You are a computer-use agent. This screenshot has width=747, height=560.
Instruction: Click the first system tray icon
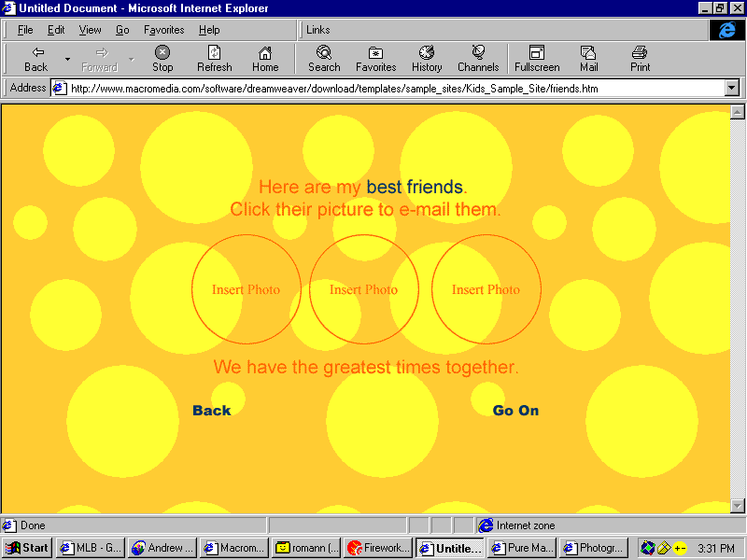[x=647, y=548]
